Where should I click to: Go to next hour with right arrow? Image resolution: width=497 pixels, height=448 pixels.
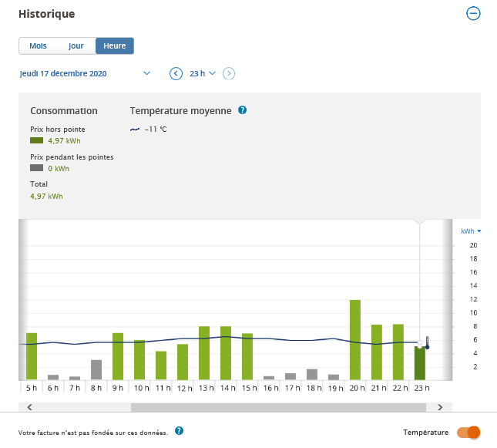229,73
